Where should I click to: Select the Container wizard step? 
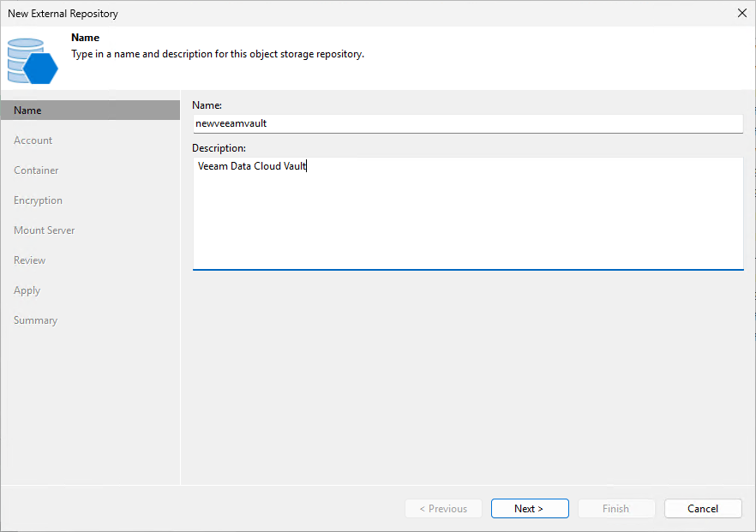[x=36, y=170]
